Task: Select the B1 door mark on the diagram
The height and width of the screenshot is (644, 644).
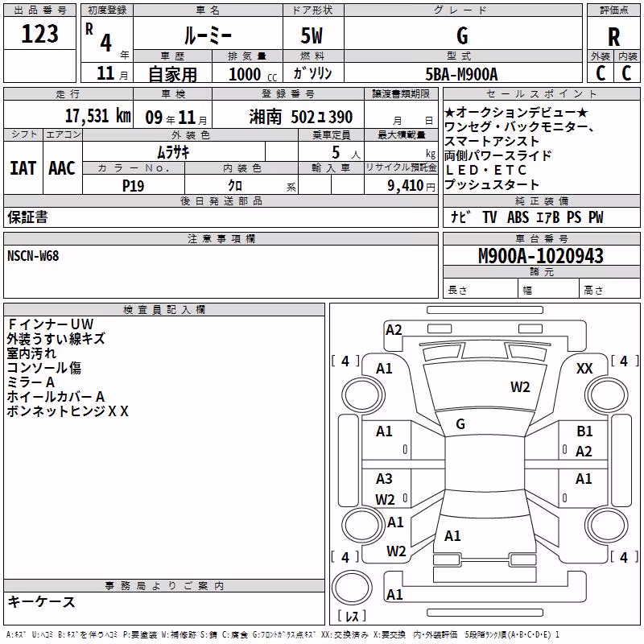Action: (x=584, y=431)
